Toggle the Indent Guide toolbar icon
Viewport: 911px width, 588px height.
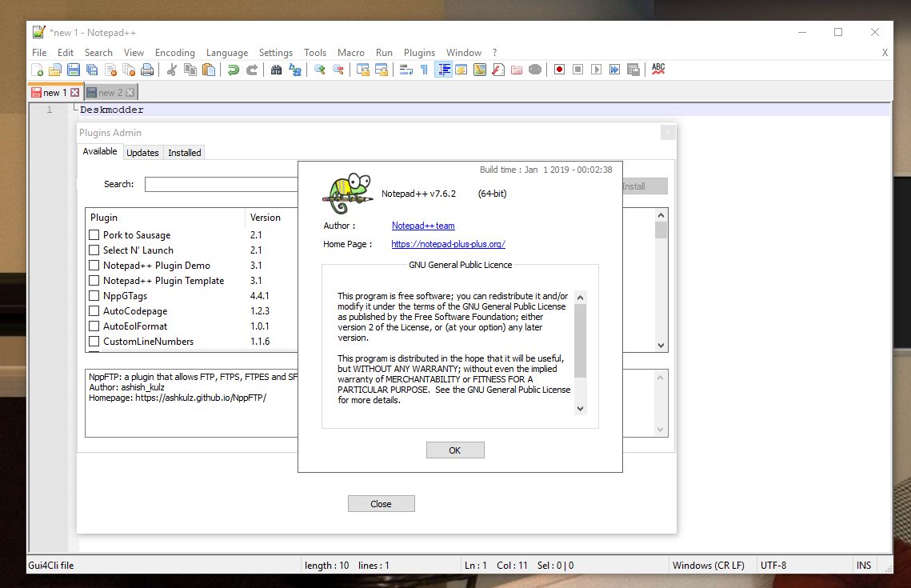[443, 70]
